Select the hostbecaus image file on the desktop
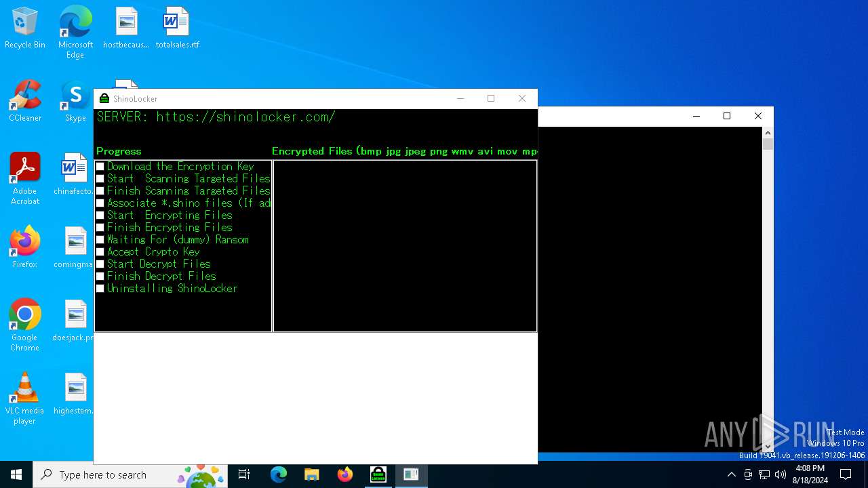 pos(126,28)
